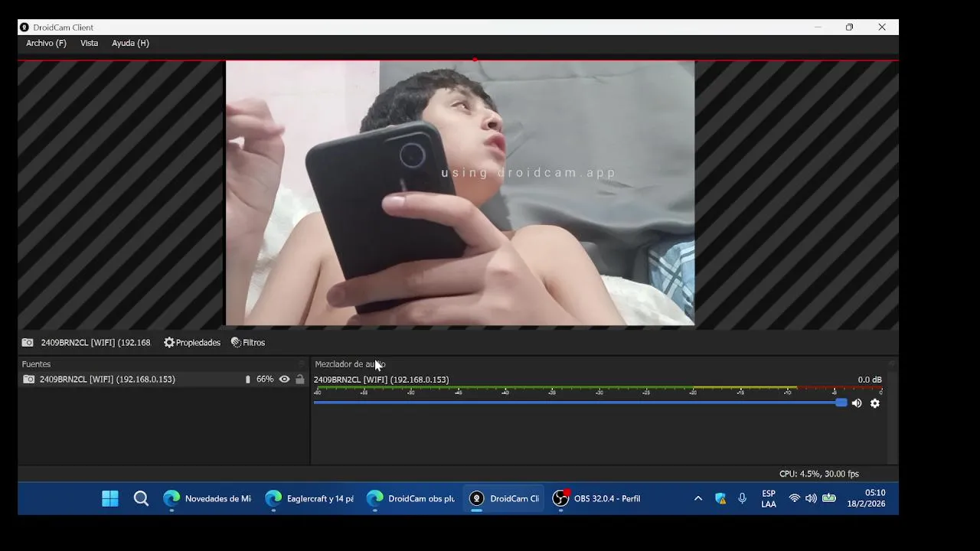Click the phone battery icon showing 66%
Screen dimensions: 980x551
pyautogui.click(x=247, y=380)
